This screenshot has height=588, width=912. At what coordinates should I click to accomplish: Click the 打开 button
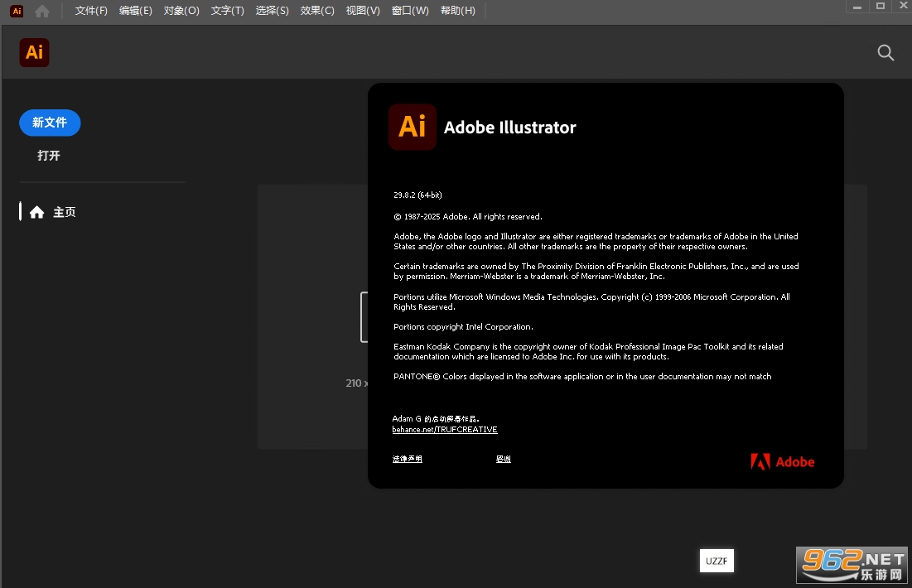tap(49, 156)
